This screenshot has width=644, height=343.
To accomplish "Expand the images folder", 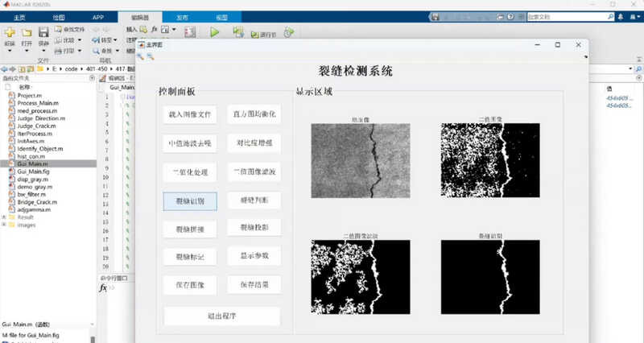I will tap(5, 225).
